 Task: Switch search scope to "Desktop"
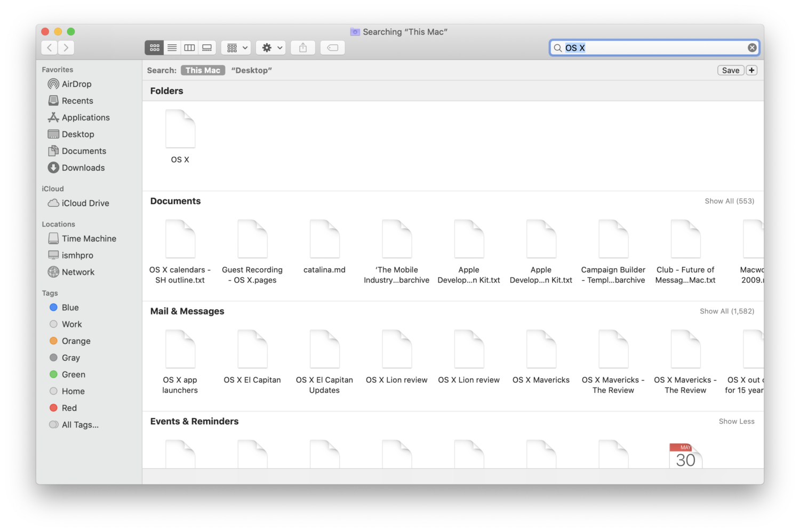tap(251, 70)
